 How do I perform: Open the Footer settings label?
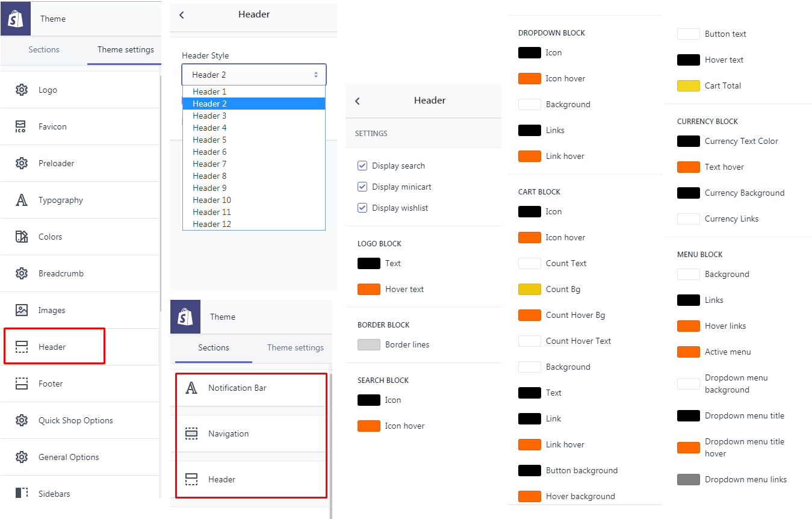(51, 384)
